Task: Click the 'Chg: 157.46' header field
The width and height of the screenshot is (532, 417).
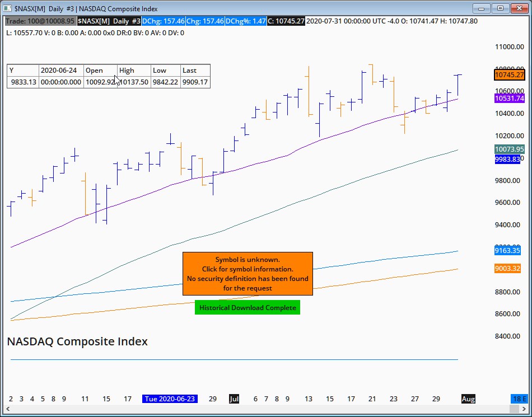Action: (x=204, y=21)
